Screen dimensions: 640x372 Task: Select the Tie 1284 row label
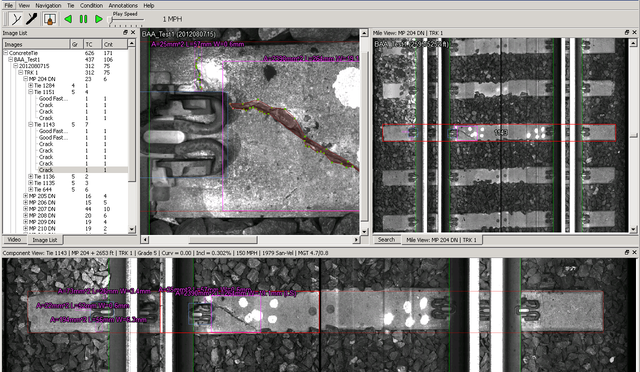point(44,85)
